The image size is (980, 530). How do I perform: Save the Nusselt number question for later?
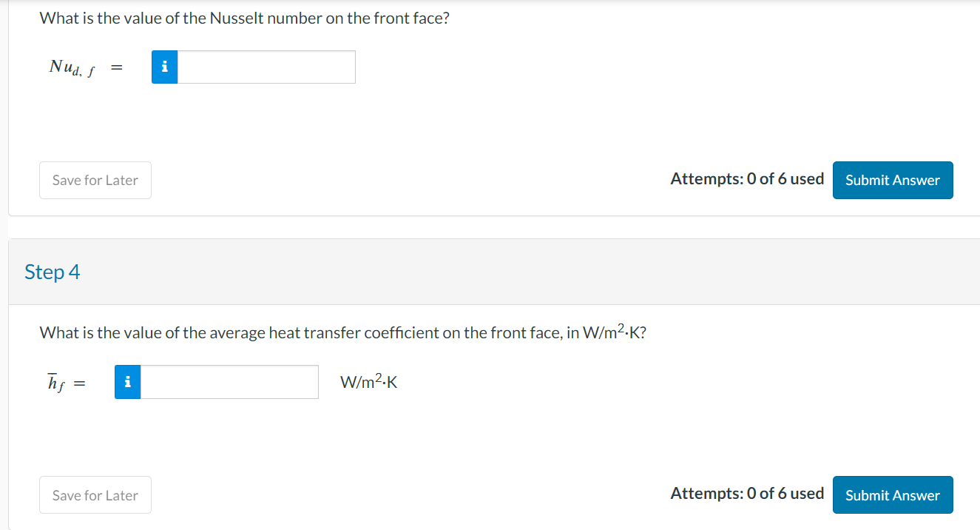coord(95,180)
